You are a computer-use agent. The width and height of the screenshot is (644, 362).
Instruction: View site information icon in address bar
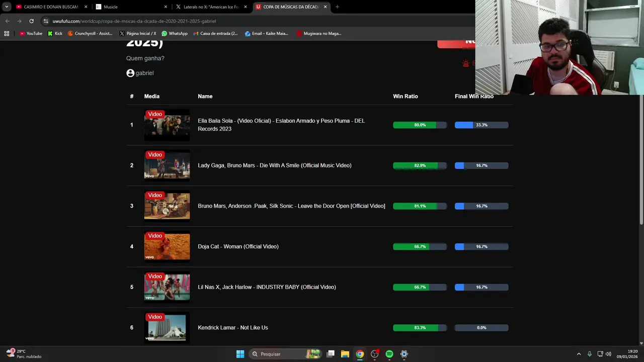point(46,21)
